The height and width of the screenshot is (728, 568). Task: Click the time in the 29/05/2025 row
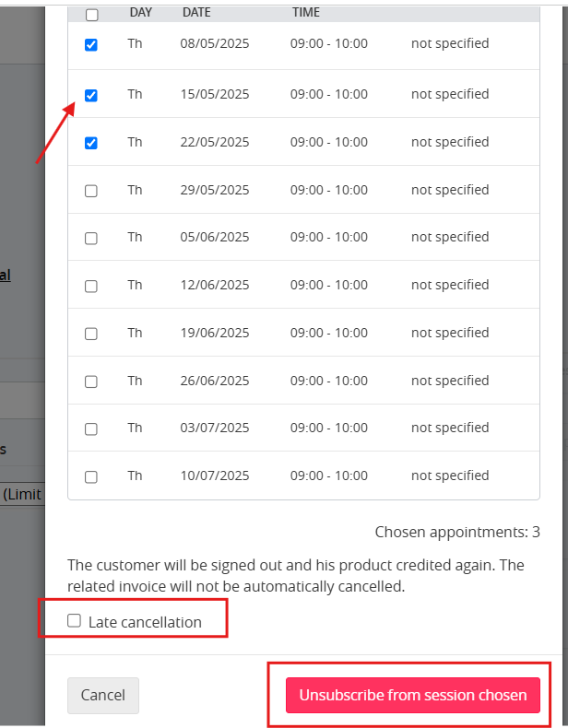pyautogui.click(x=329, y=190)
